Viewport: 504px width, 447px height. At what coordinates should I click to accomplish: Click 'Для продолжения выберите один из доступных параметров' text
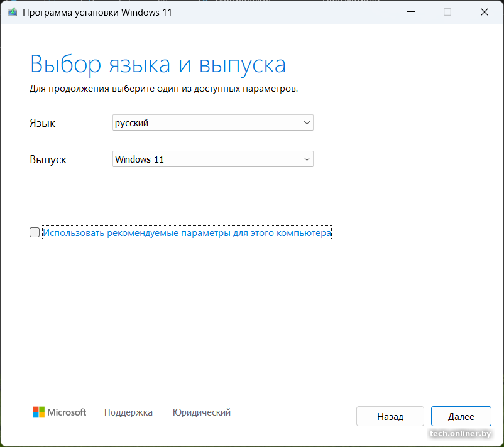163,89
